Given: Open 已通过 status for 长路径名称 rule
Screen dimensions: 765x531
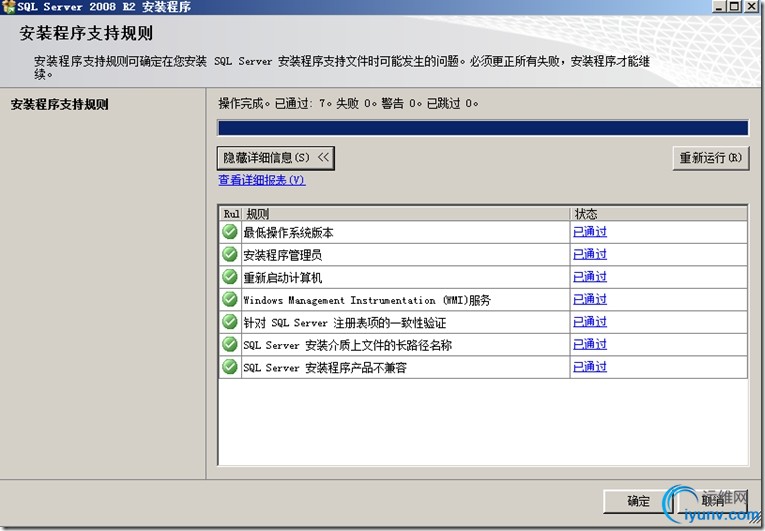Looking at the screenshot, I should click(590, 344).
